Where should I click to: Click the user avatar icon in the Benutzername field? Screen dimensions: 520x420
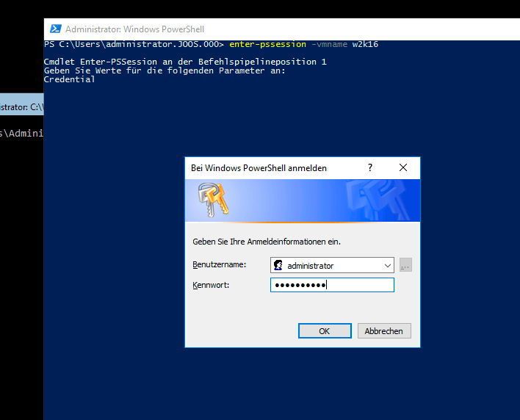tap(278, 265)
